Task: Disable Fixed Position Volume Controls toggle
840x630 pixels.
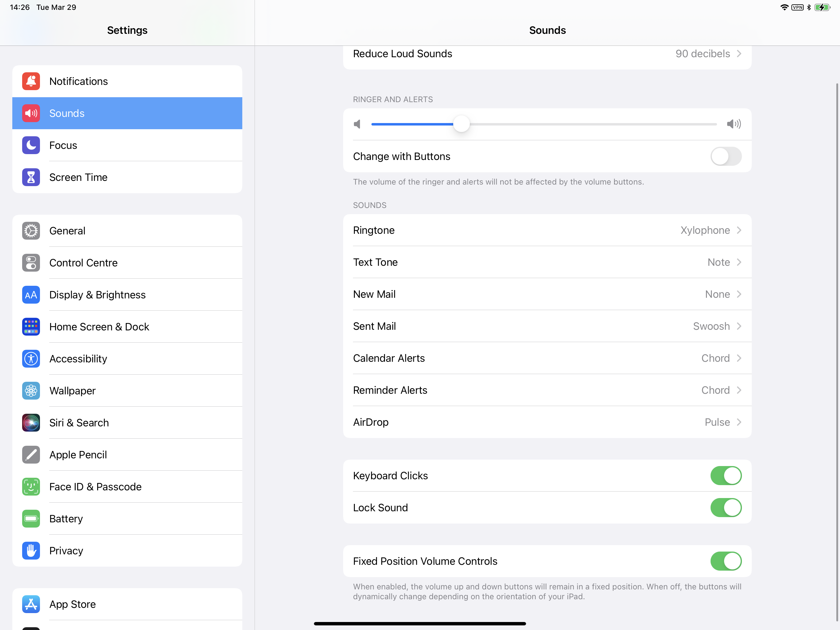Action: tap(725, 561)
